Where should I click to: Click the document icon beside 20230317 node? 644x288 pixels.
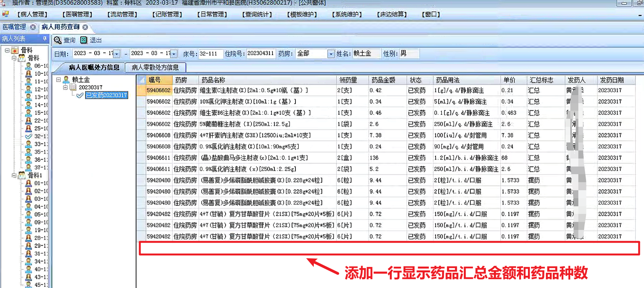73,87
